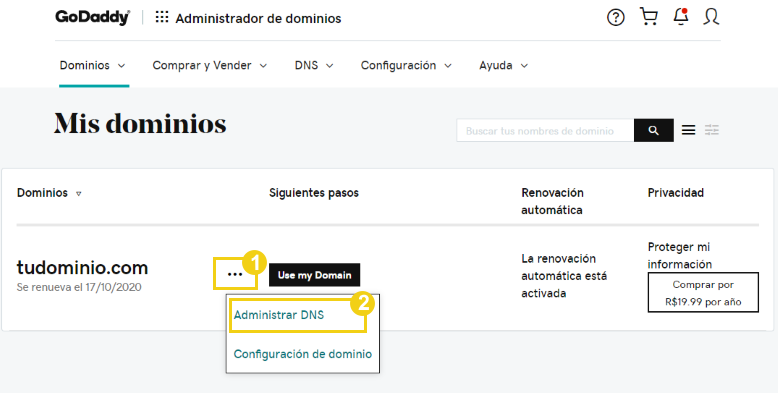This screenshot has width=778, height=393.
Task: Click the search magnifier button
Action: 653,131
